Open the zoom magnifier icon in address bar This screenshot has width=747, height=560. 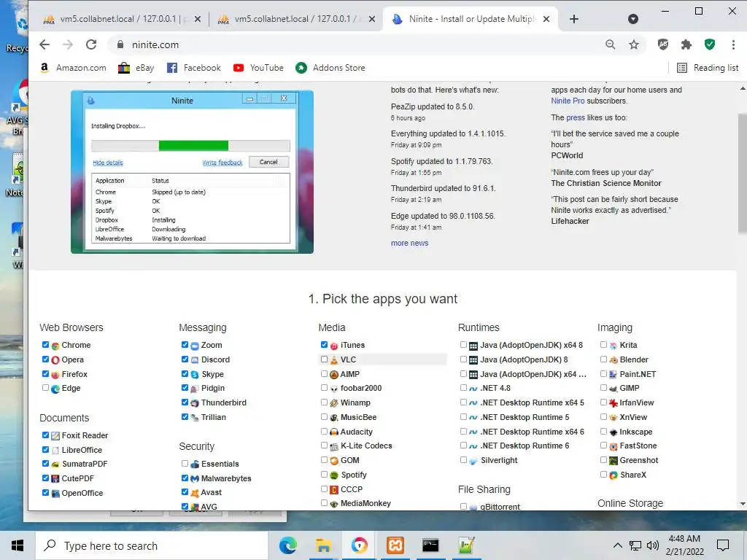pyautogui.click(x=610, y=44)
